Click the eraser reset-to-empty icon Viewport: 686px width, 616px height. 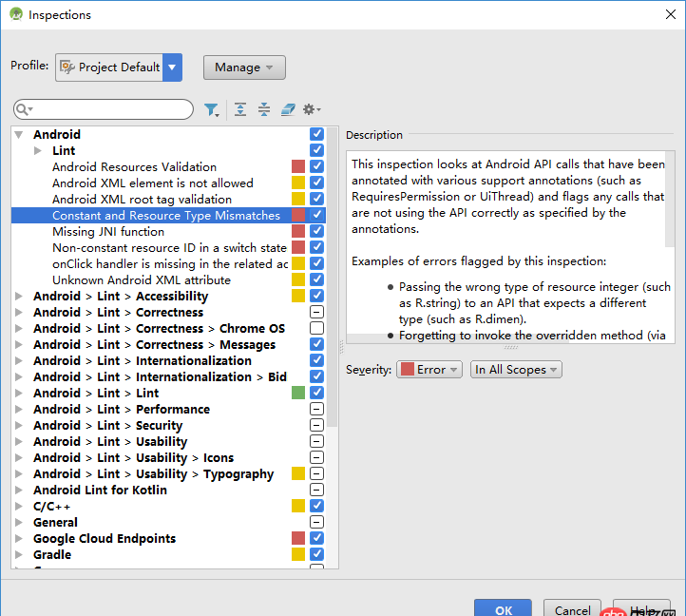click(x=288, y=109)
